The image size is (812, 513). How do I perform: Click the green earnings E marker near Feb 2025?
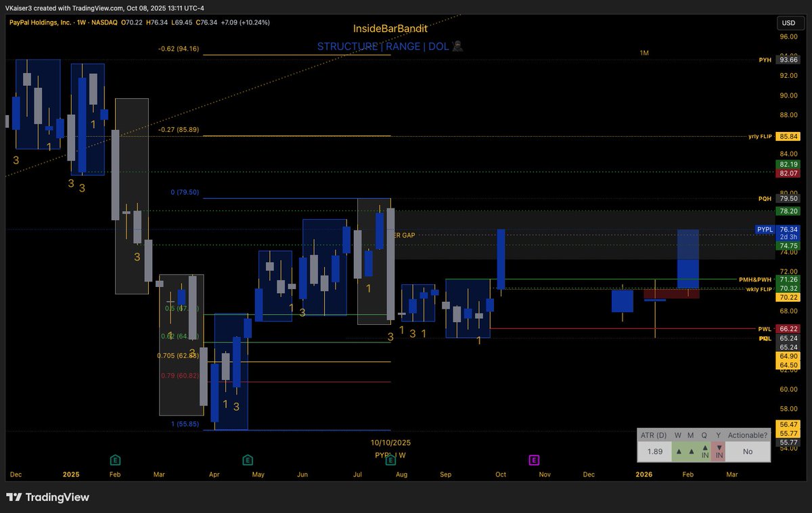pyautogui.click(x=116, y=460)
